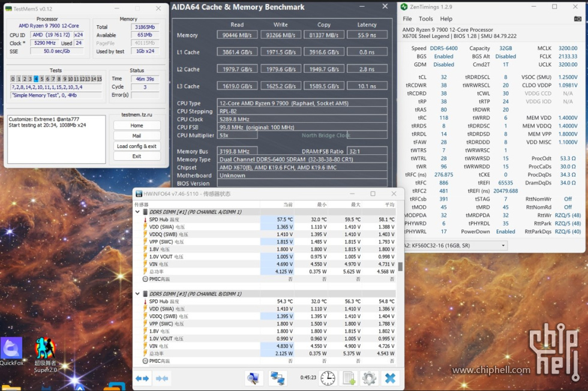Viewport: 588px width, 391px height.
Task: Click HWiNFO elapsed time 0:45:23
Action: 308,377
